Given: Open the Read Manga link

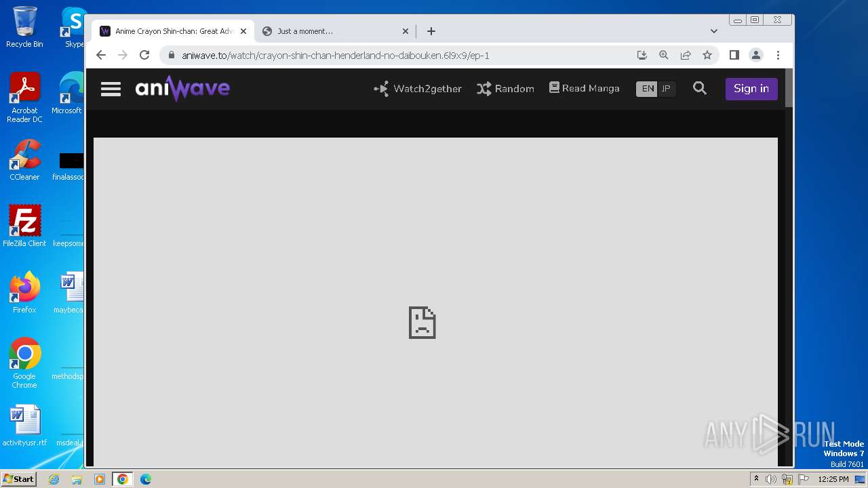Looking at the screenshot, I should click(x=584, y=88).
